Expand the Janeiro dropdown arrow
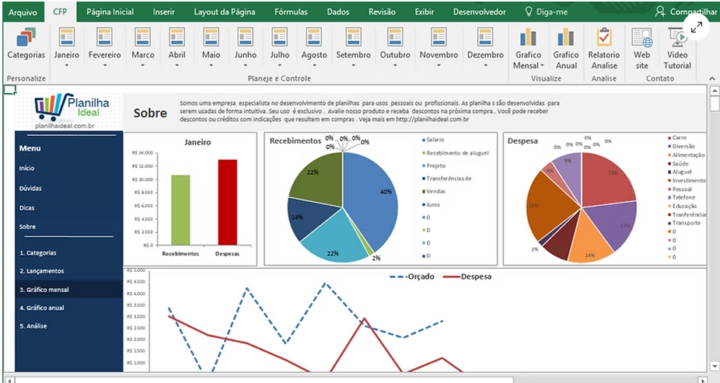The width and height of the screenshot is (720, 383). (67, 66)
